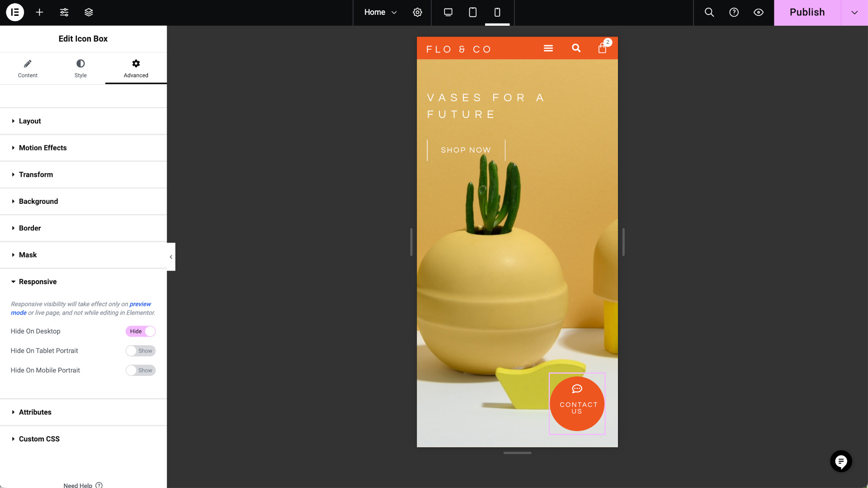
Task: Open help question mark icon
Action: pos(734,12)
